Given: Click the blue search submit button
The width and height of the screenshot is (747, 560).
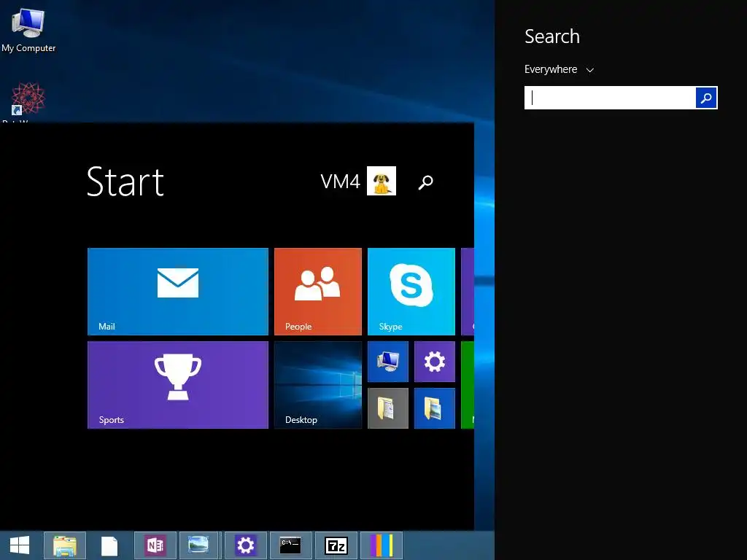Looking at the screenshot, I should pos(706,98).
